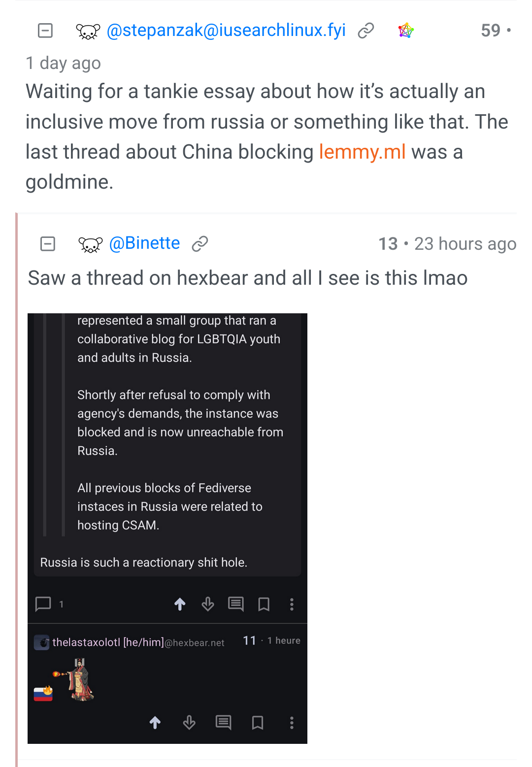The width and height of the screenshot is (532, 767).
Task: Click stepanzak's mouse avatar icon
Action: point(88,32)
